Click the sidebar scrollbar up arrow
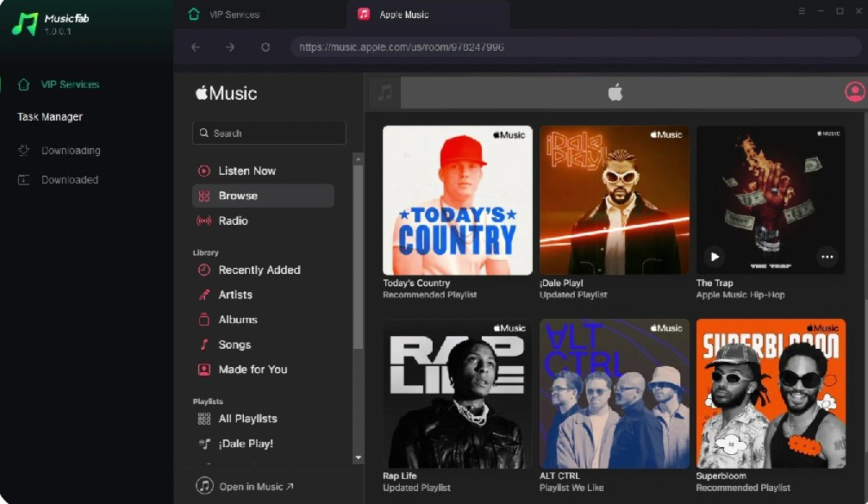868x504 pixels. (359, 159)
